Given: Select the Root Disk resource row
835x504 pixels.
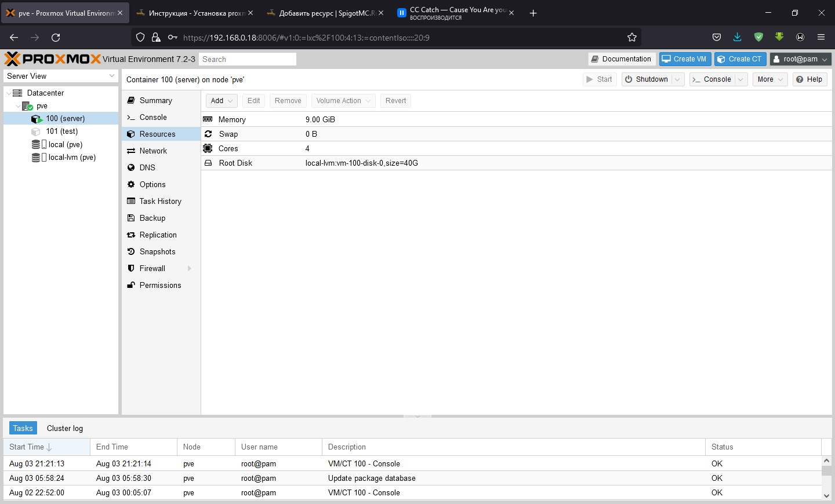Looking at the screenshot, I should point(516,163).
